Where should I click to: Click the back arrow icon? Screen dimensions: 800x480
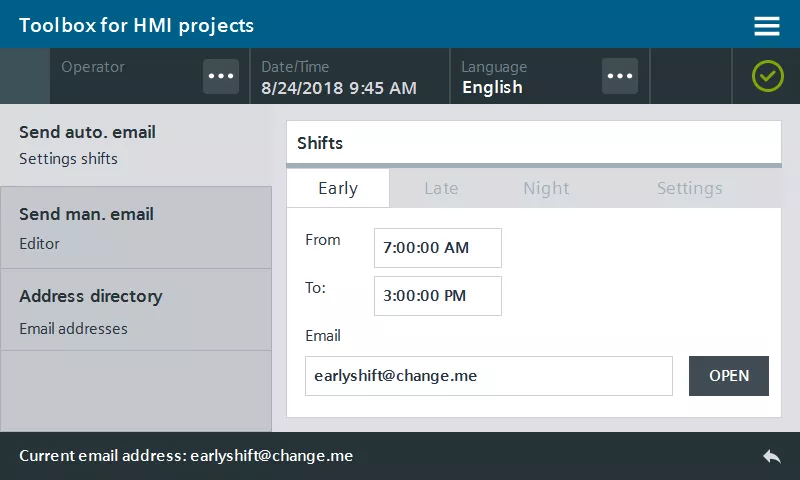tap(771, 456)
